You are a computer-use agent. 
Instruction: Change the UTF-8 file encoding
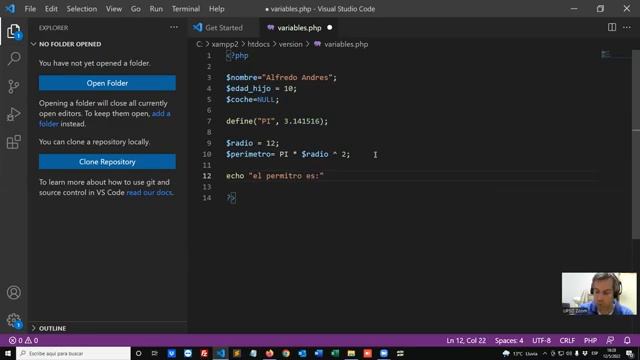[541, 340]
